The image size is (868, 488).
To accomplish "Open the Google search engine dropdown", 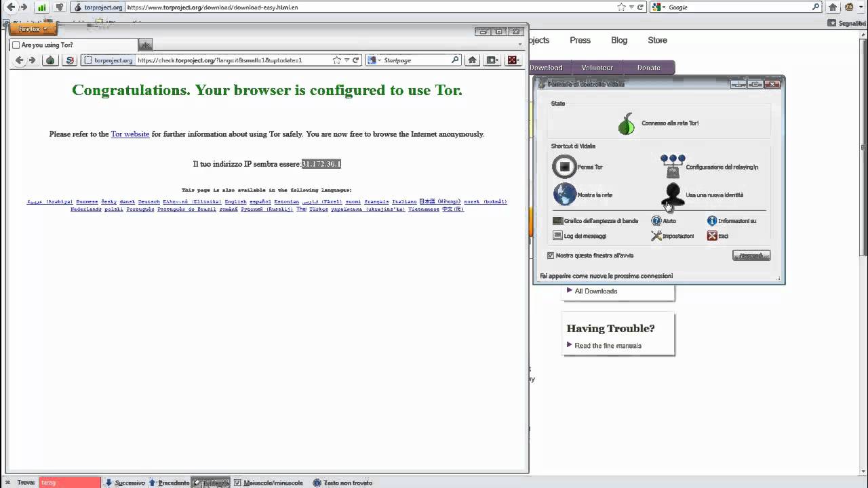I will 659,7.
